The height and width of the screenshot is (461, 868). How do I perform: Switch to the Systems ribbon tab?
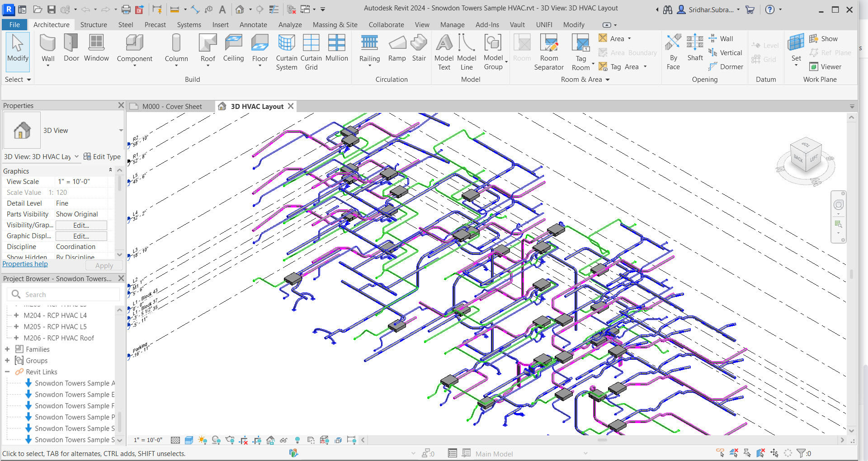click(x=189, y=24)
